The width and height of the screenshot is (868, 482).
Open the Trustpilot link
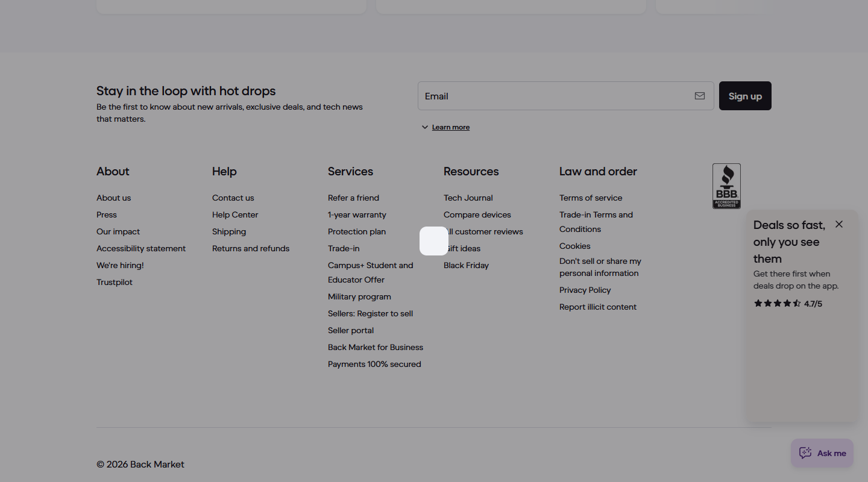pos(115,282)
